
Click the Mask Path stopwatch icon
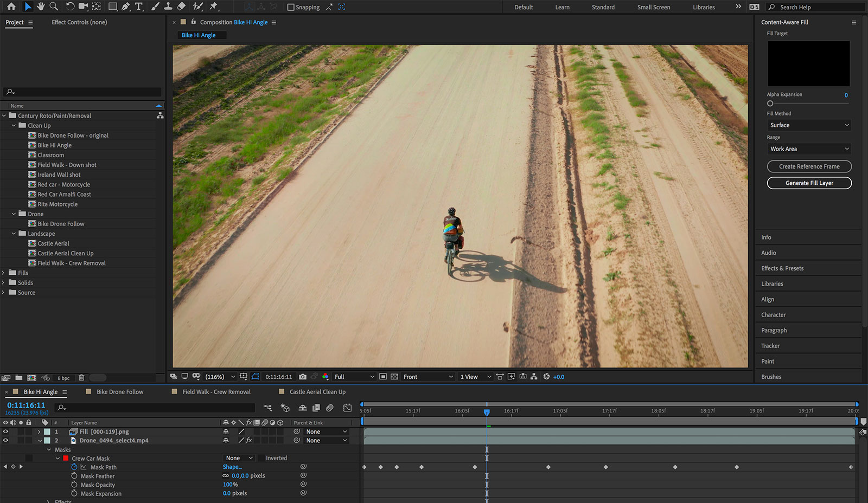coord(74,467)
